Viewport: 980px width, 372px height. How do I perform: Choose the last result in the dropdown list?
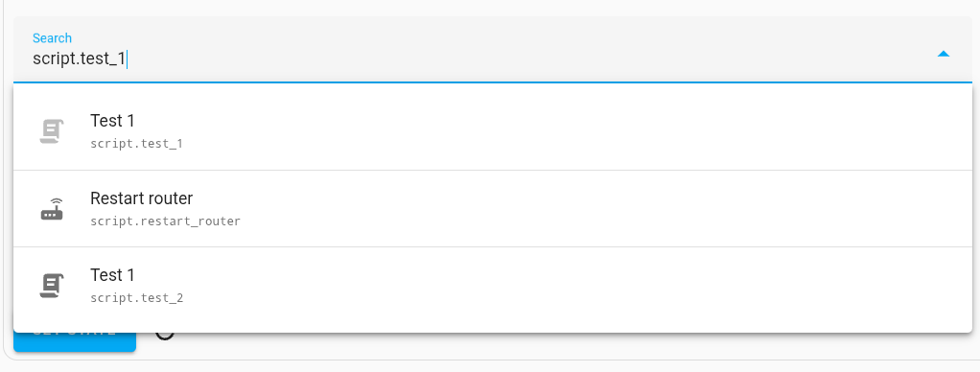pyautogui.click(x=493, y=286)
